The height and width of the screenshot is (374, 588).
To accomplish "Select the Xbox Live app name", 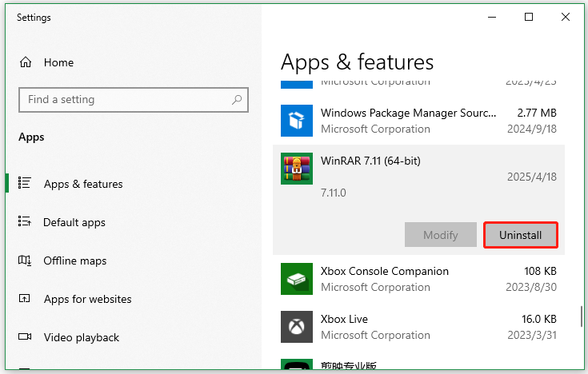I will (344, 319).
